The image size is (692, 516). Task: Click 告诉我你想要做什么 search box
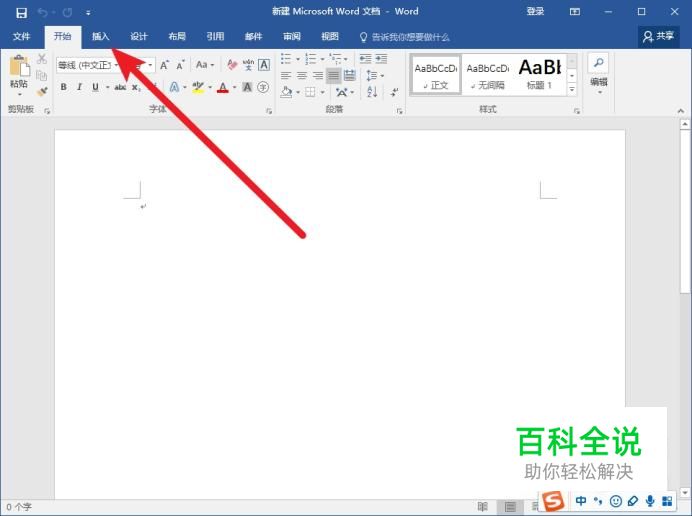[405, 37]
